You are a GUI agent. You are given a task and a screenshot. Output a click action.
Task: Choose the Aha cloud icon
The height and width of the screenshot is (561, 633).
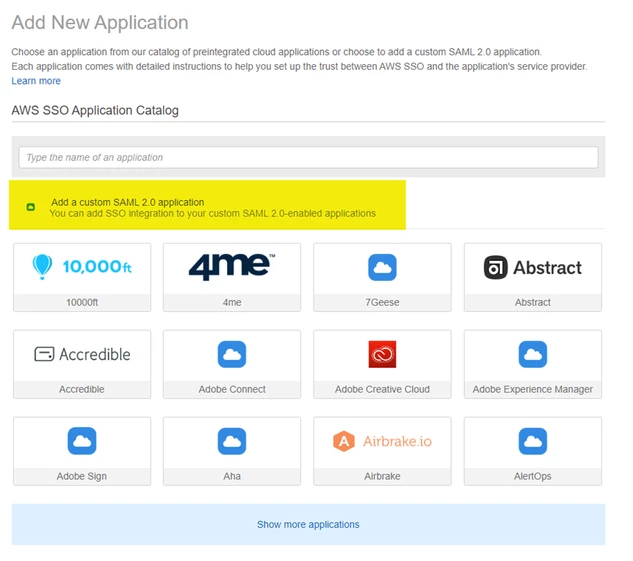232,441
